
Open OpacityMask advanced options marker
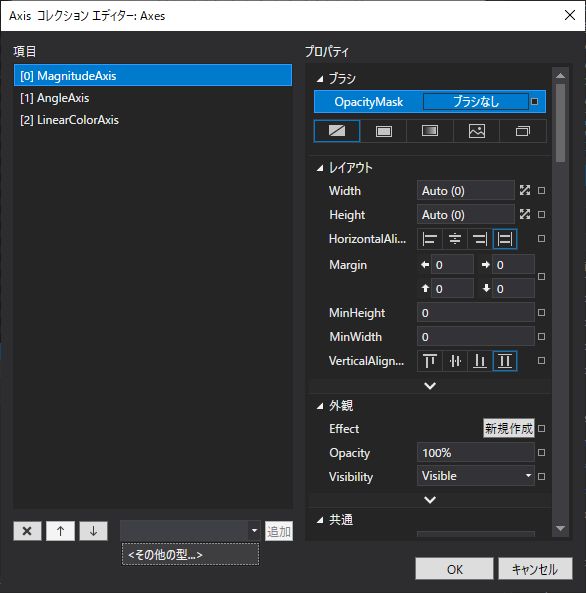[535, 101]
